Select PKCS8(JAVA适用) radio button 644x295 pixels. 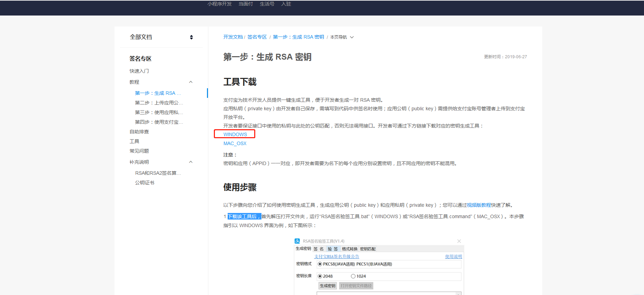pyautogui.click(x=320, y=264)
